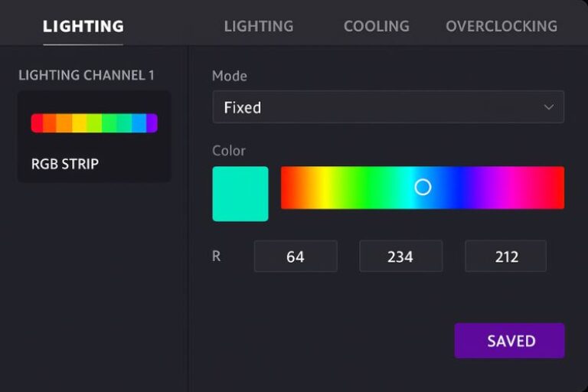Screen dimensions: 588x392
Task: Click the circular handle on the hue slider
Action: point(423,188)
